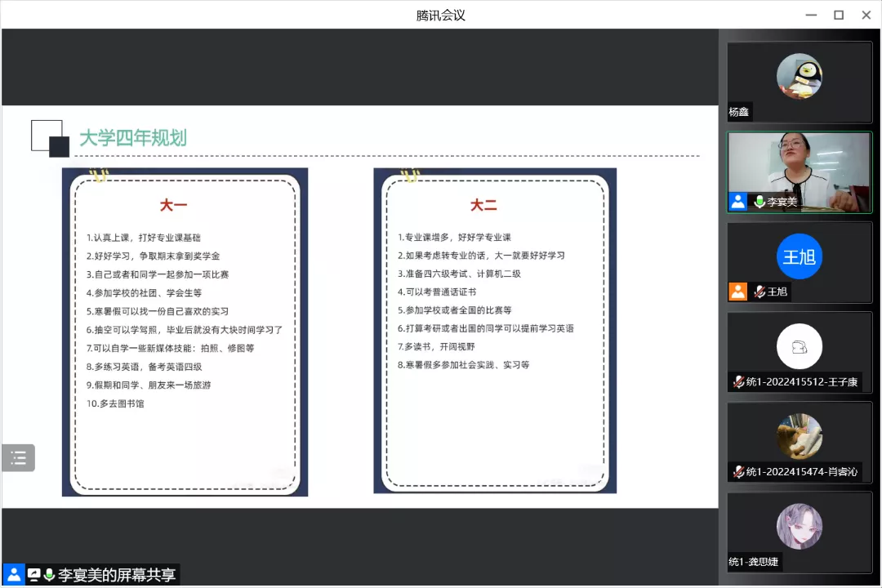
Task: Select the 王子康 white avatar
Action: tap(799, 347)
